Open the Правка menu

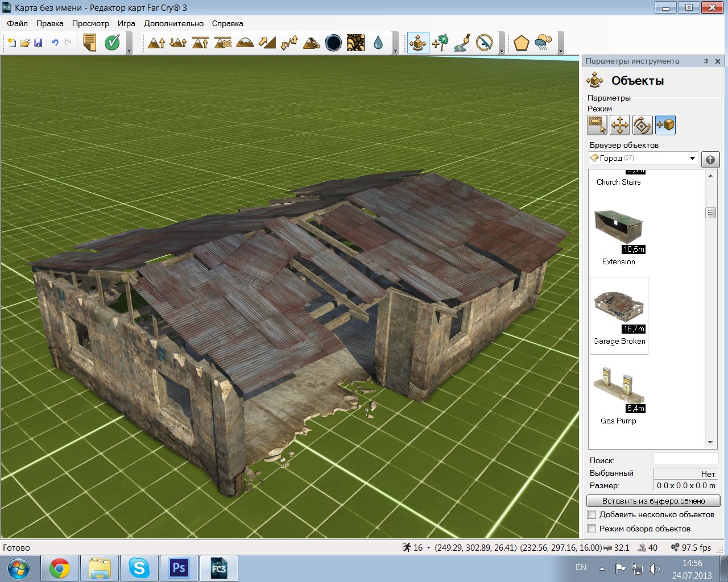coord(50,23)
